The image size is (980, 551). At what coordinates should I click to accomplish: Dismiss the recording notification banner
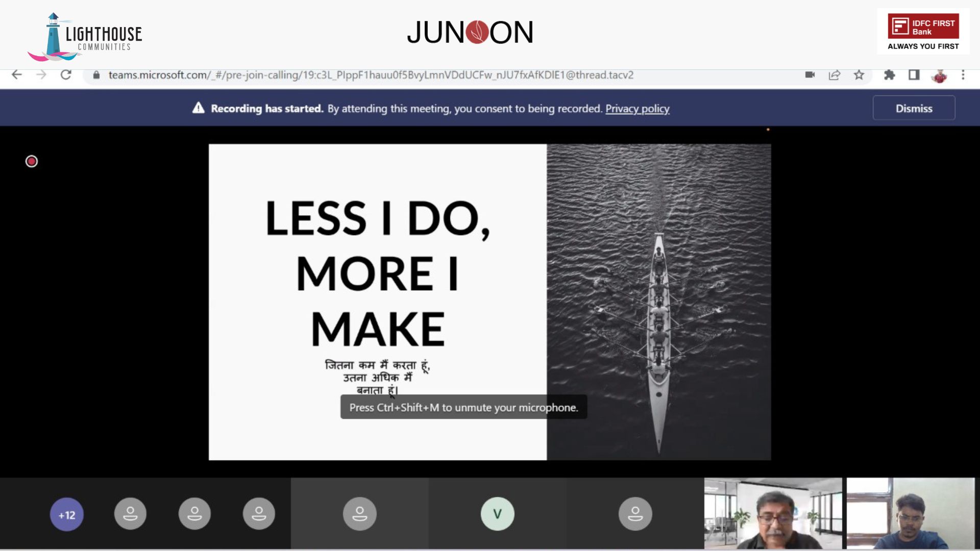(914, 108)
